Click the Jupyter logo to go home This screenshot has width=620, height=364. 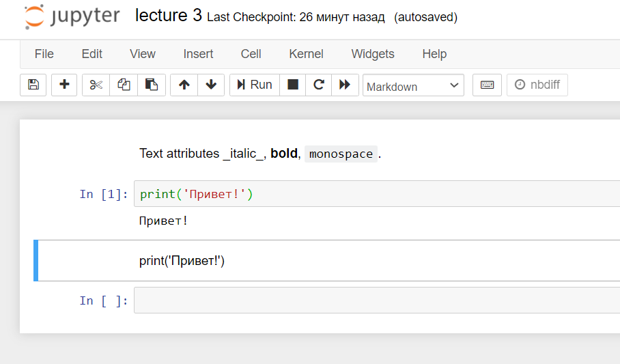(x=72, y=16)
